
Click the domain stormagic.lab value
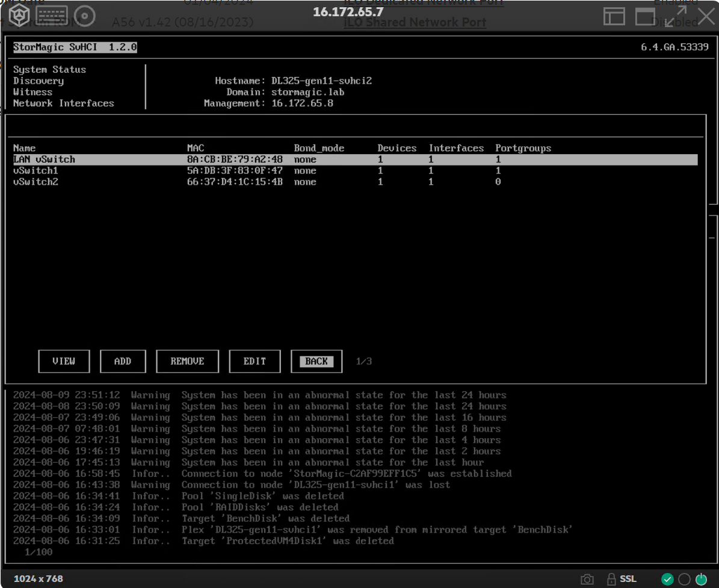click(x=307, y=92)
